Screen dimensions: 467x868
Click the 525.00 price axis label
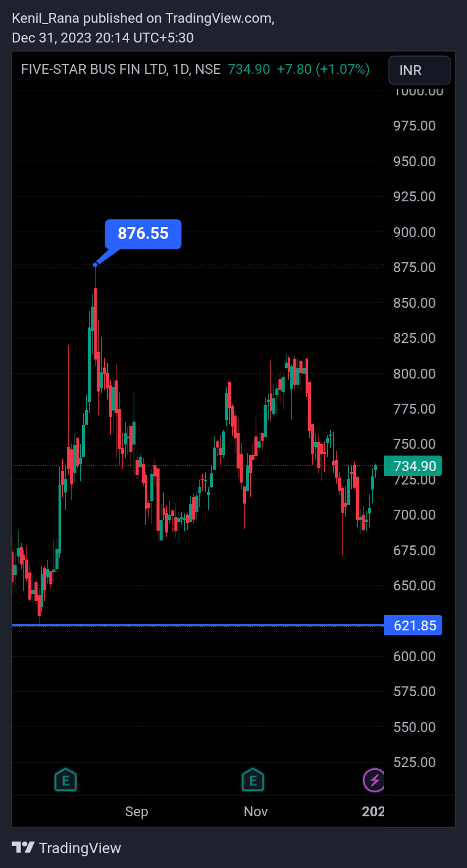pos(415,762)
